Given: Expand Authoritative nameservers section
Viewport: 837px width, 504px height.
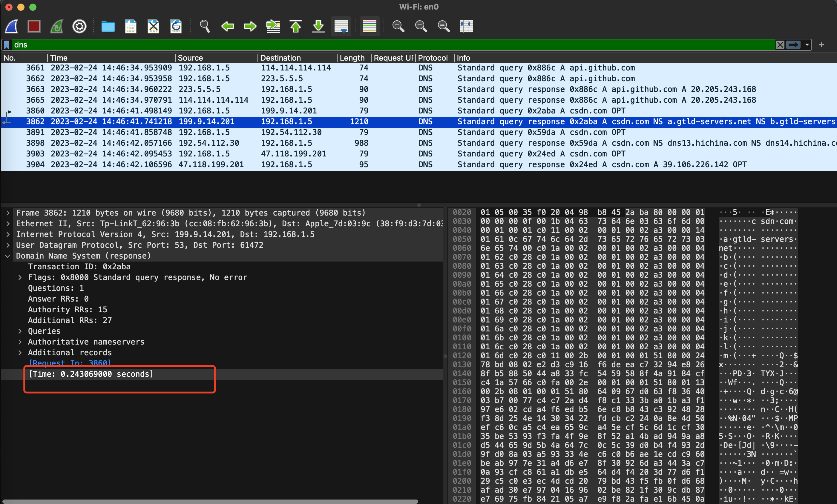Looking at the screenshot, I should (20, 342).
